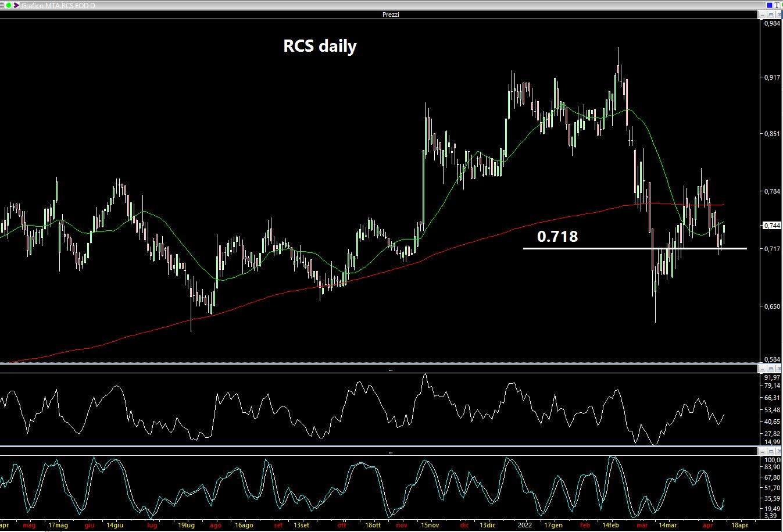Click the splitter handle above stochastic panel
Screen dimensions: 783x532
[391, 452]
